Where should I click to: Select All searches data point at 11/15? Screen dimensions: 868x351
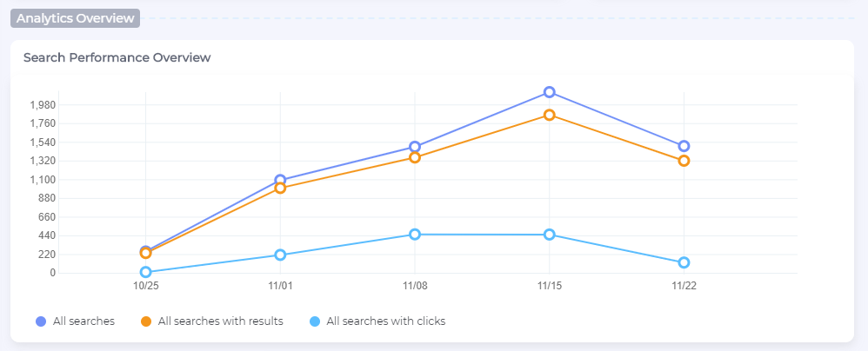click(550, 92)
